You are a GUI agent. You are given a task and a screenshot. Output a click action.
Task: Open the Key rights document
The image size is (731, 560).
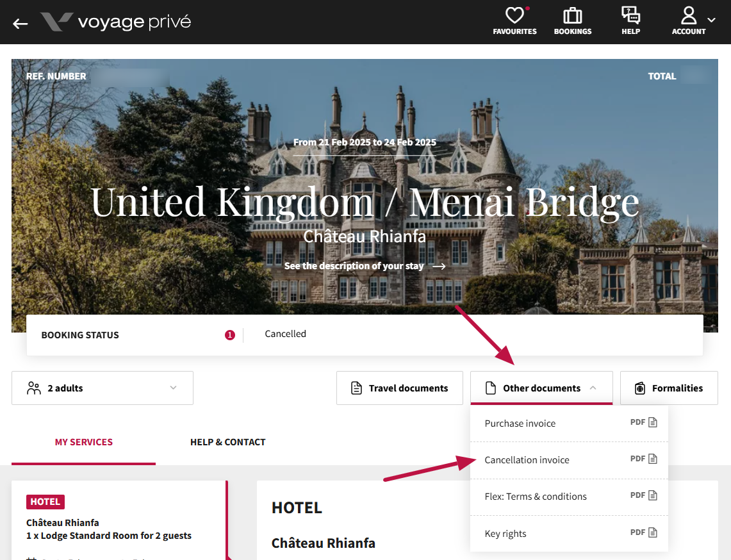coord(569,534)
